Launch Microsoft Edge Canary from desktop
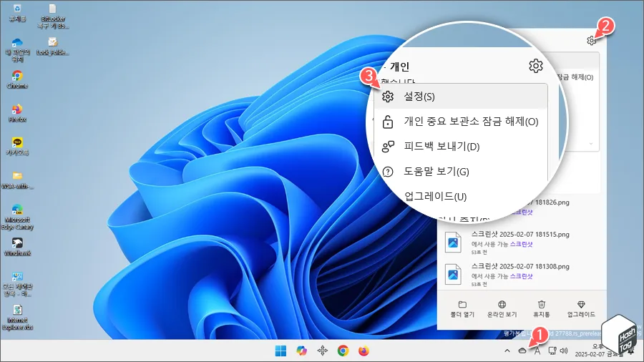 17,217
